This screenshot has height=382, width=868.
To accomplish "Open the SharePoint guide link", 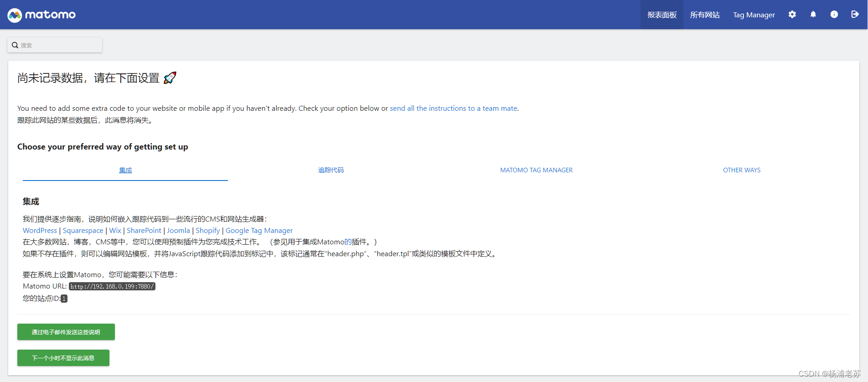I will [x=144, y=231].
